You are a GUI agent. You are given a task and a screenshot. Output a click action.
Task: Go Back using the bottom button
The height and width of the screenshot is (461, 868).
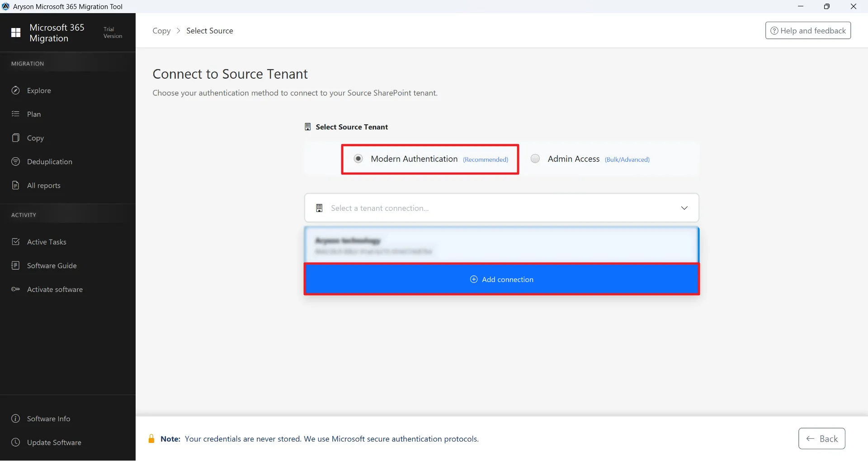[x=821, y=438]
